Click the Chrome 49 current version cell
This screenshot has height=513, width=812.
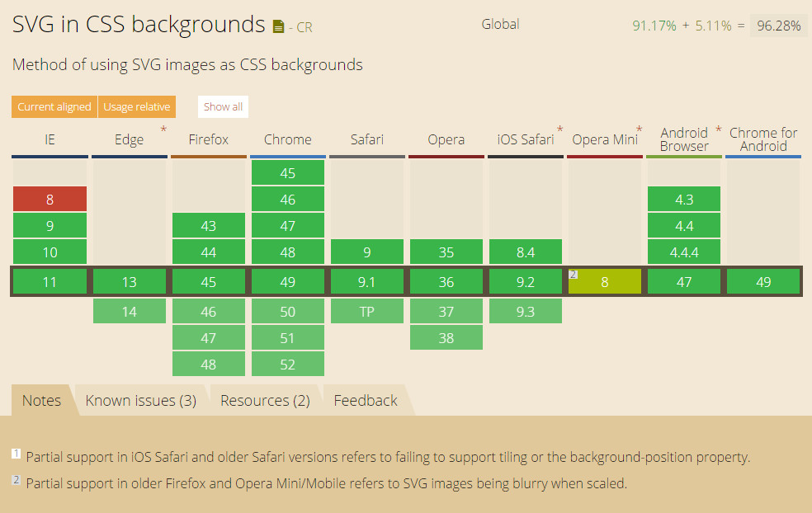pyautogui.click(x=287, y=281)
